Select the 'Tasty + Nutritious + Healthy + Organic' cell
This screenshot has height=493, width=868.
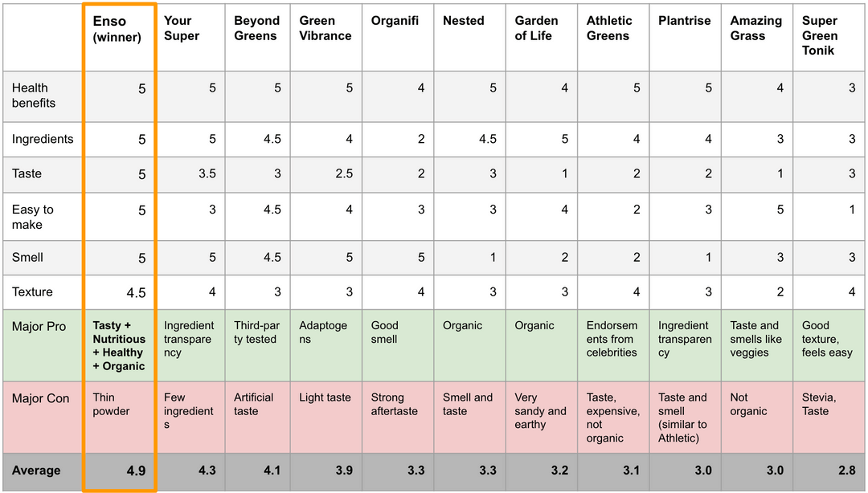tap(118, 346)
